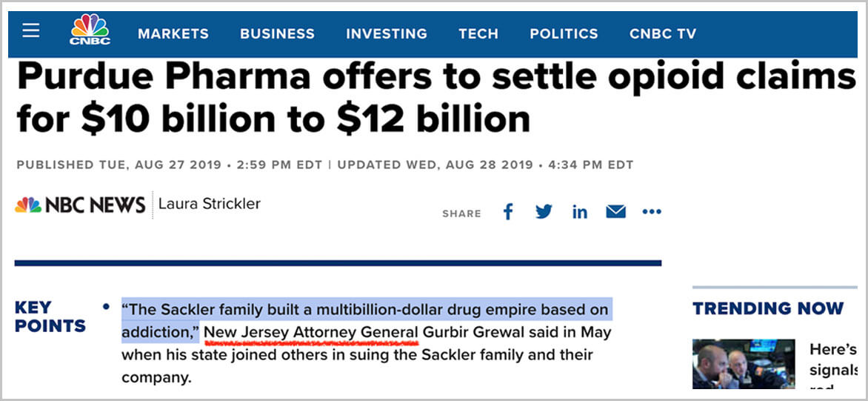Open the hamburger navigation menu
Screen dimensions: 868x401
pos(30,31)
